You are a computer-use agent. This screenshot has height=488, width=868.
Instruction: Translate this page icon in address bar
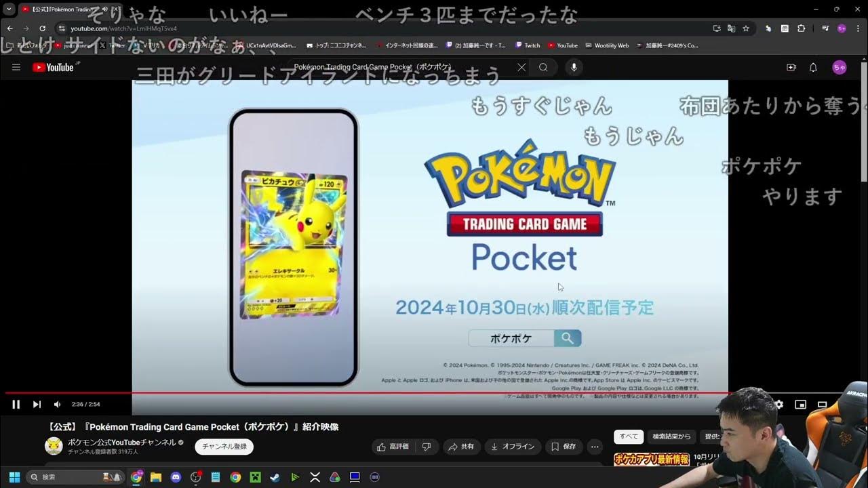(731, 28)
